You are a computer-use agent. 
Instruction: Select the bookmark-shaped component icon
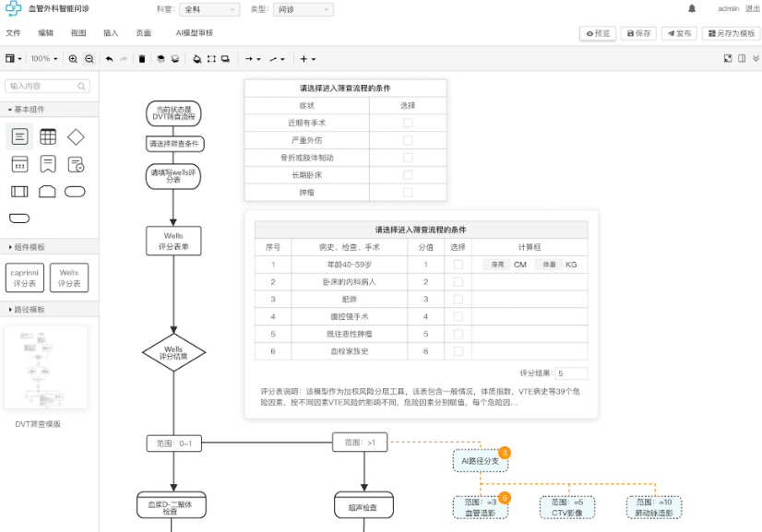click(48, 164)
